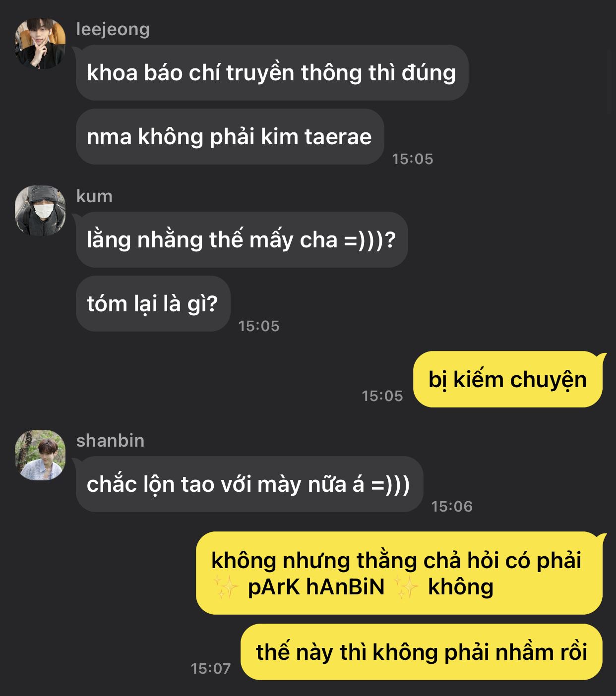Select message "lằng nhằng thế mấy cha =)))?"

pyautogui.click(x=242, y=240)
